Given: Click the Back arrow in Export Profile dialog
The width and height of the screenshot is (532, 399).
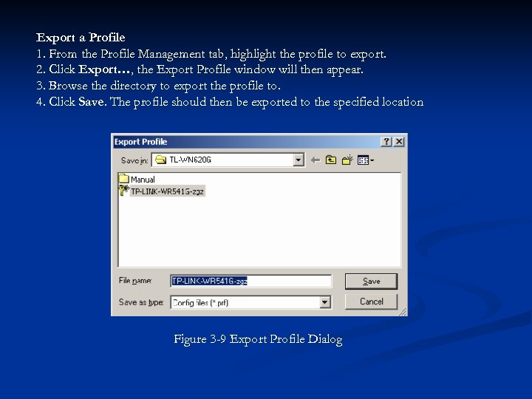Looking at the screenshot, I should pos(316,160).
